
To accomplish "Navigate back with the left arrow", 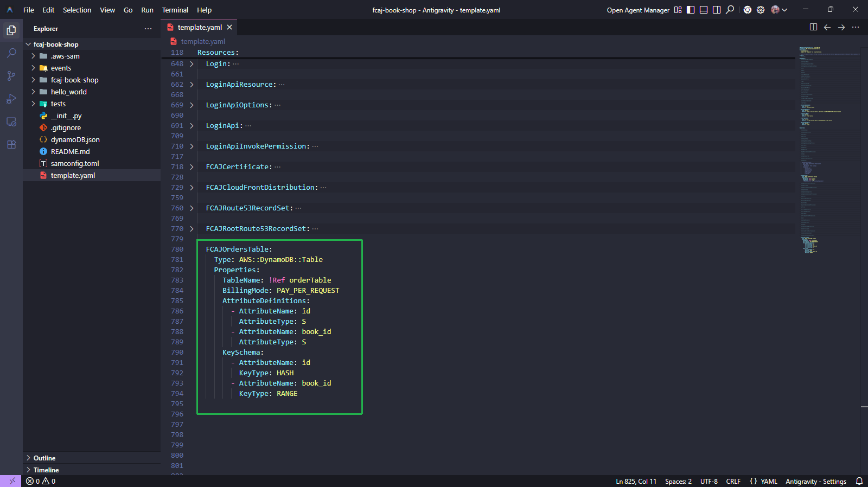I will [827, 27].
